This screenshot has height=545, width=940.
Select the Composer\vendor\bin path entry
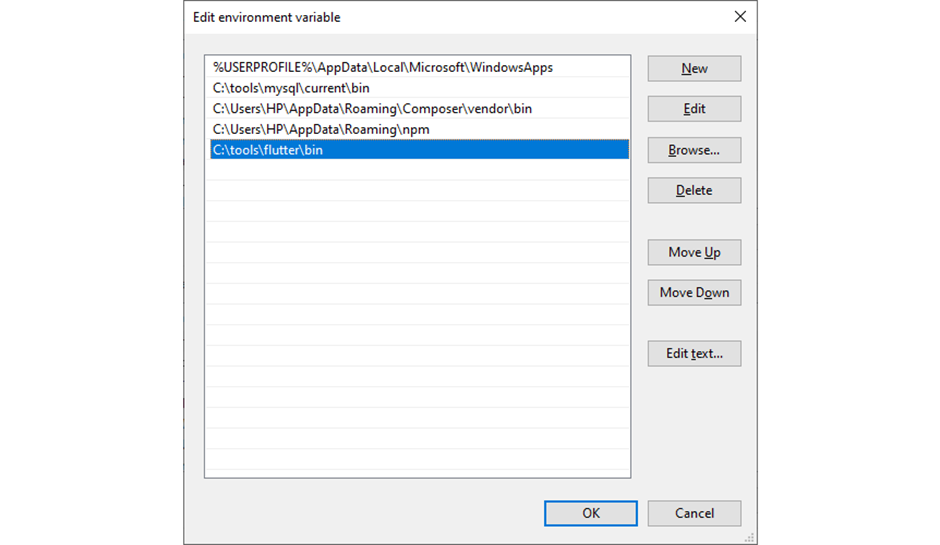tap(419, 109)
